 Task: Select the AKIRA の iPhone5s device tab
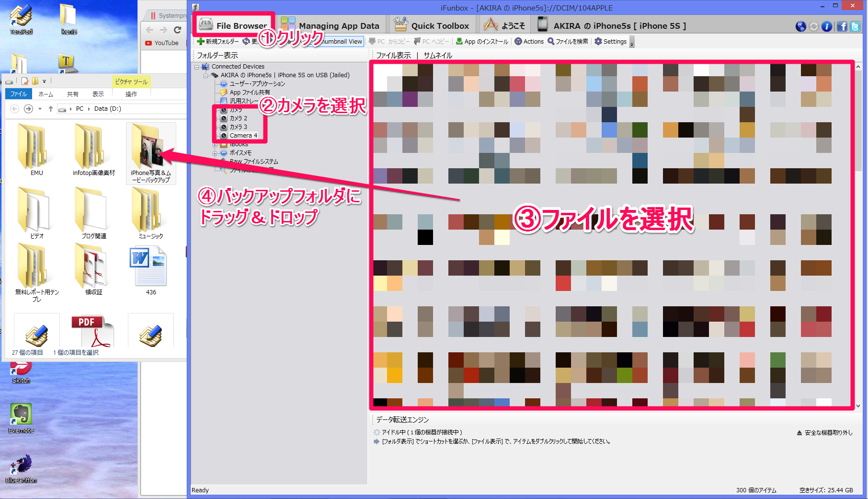pyautogui.click(x=612, y=25)
